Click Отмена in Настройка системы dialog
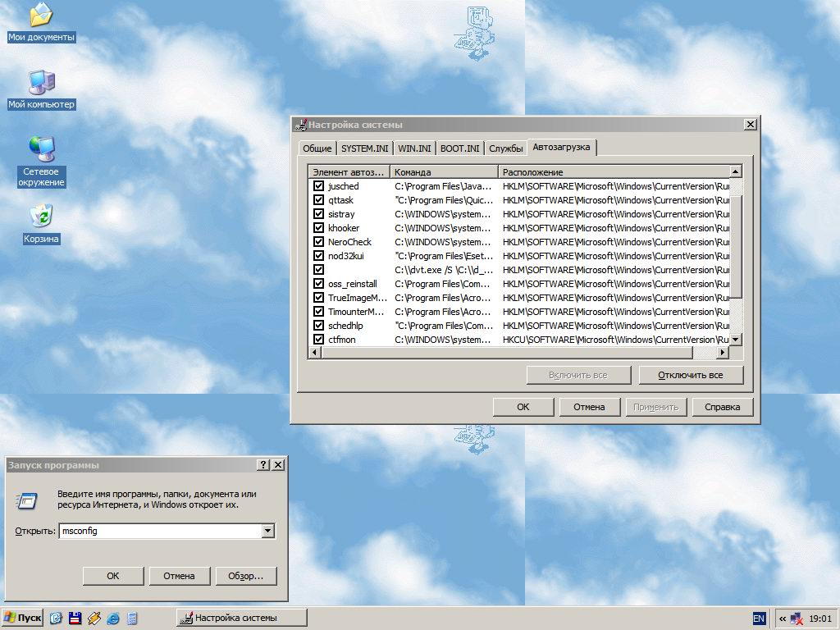Screen dimensions: 840x630 pos(589,407)
